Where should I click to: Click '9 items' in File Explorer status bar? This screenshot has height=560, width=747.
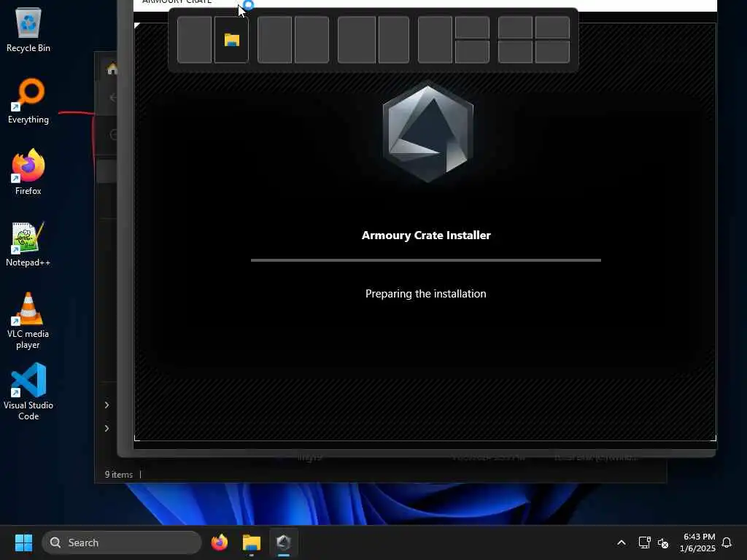(119, 474)
